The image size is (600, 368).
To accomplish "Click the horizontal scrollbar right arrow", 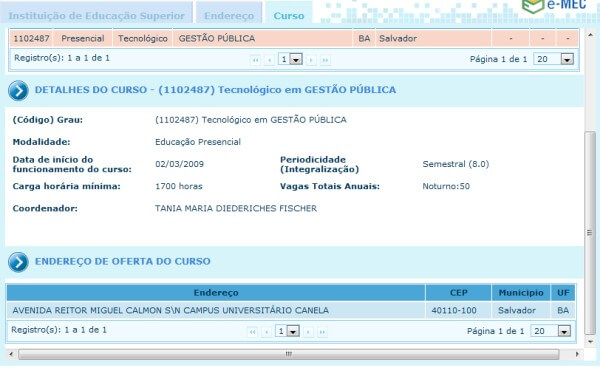I will tap(577, 354).
